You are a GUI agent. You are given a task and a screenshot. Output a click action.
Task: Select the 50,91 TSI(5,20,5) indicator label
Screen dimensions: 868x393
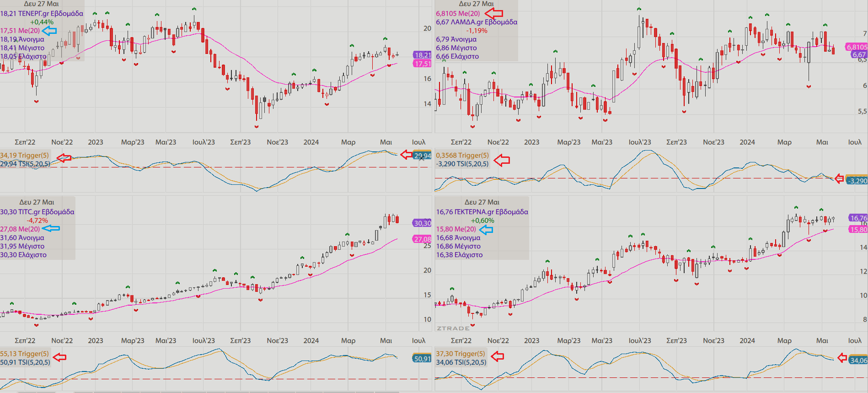click(25, 362)
